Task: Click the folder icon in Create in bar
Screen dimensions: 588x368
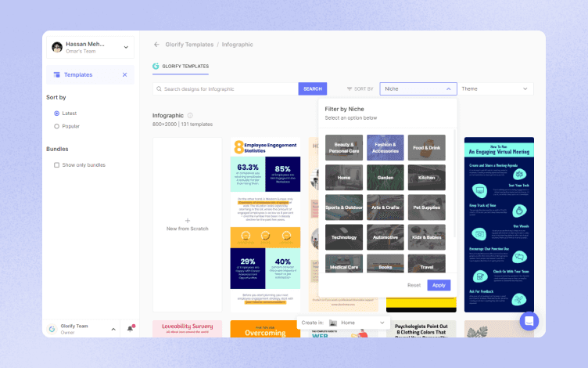Action: [x=333, y=323]
